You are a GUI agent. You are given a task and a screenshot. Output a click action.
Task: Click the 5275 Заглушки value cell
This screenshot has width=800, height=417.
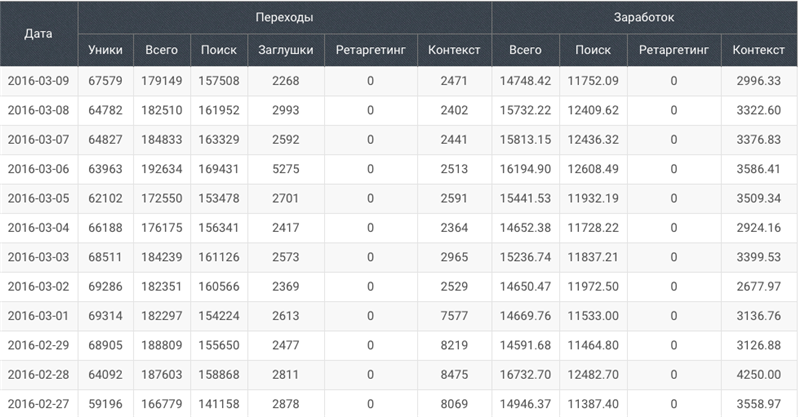pyautogui.click(x=286, y=169)
